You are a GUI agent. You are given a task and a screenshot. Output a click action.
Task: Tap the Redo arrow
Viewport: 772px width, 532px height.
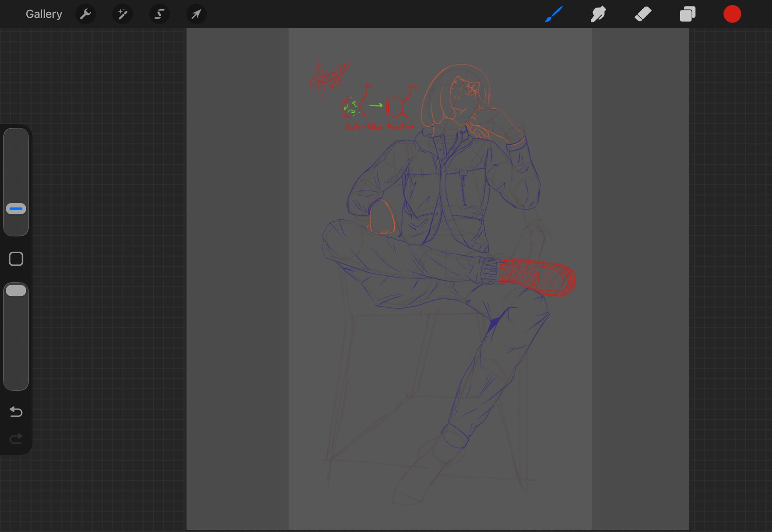pos(16,439)
